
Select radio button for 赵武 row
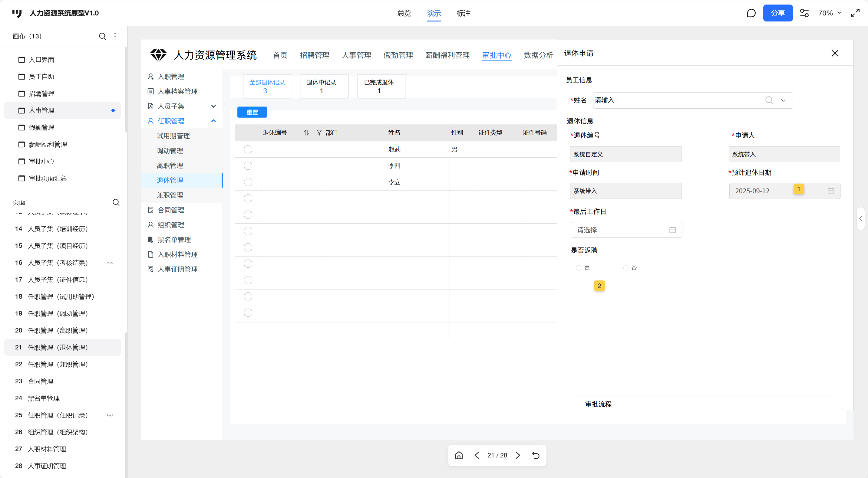pyautogui.click(x=248, y=149)
